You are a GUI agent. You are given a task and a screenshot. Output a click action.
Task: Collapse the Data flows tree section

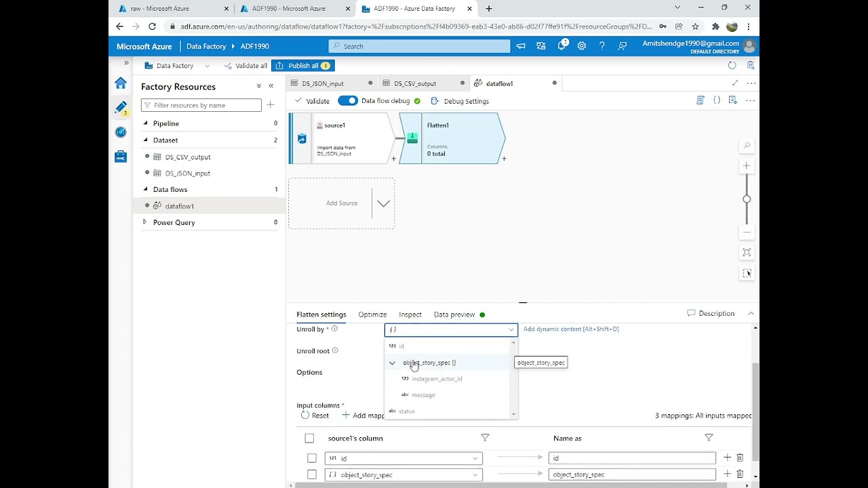point(145,189)
